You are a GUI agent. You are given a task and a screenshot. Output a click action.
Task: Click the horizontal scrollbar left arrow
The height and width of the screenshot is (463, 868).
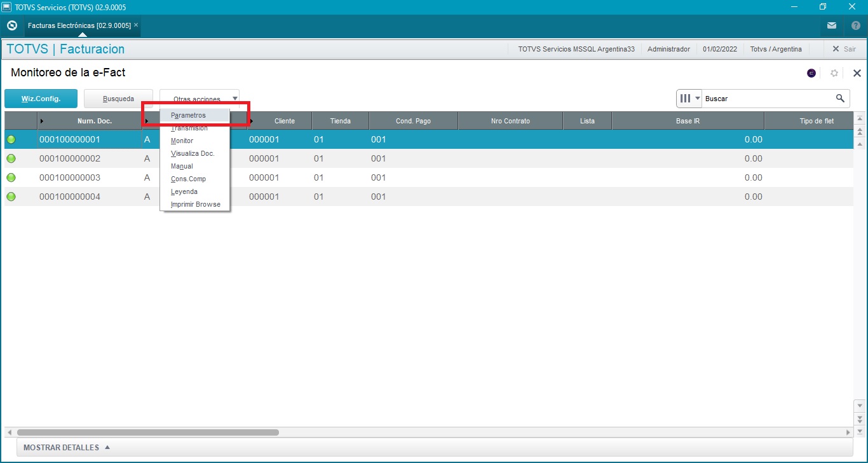tap(9, 432)
